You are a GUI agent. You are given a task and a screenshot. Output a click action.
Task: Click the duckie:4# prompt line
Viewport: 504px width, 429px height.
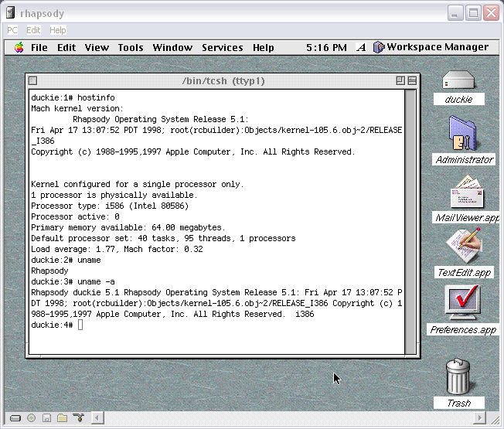click(57, 325)
